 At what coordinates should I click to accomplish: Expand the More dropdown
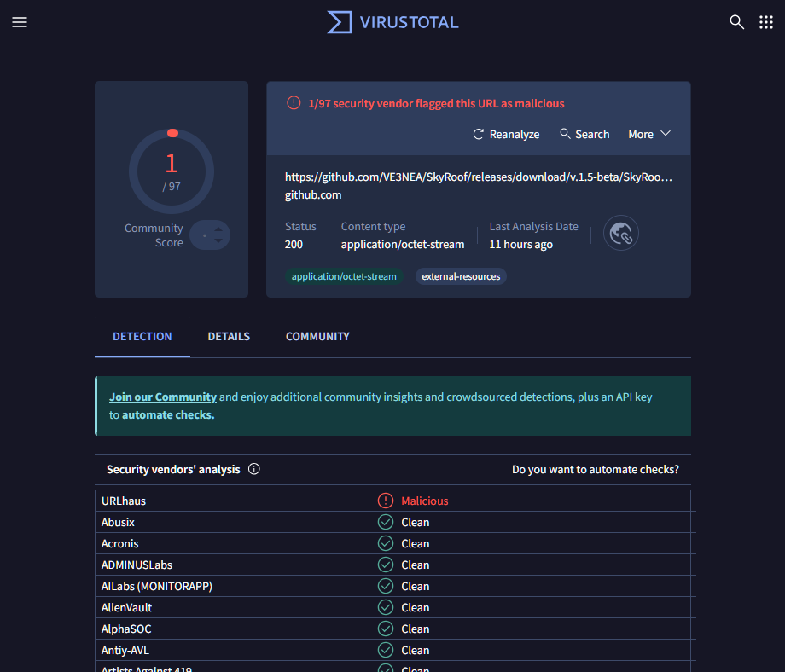649,134
